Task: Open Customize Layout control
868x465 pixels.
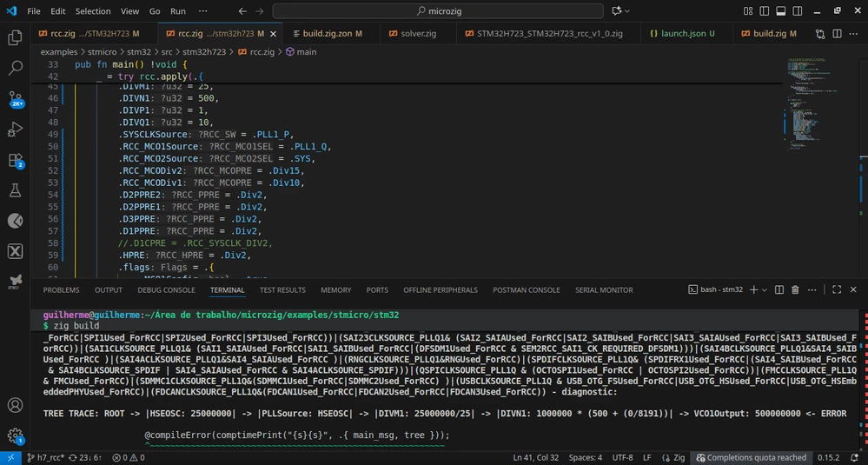Action: tap(748, 11)
